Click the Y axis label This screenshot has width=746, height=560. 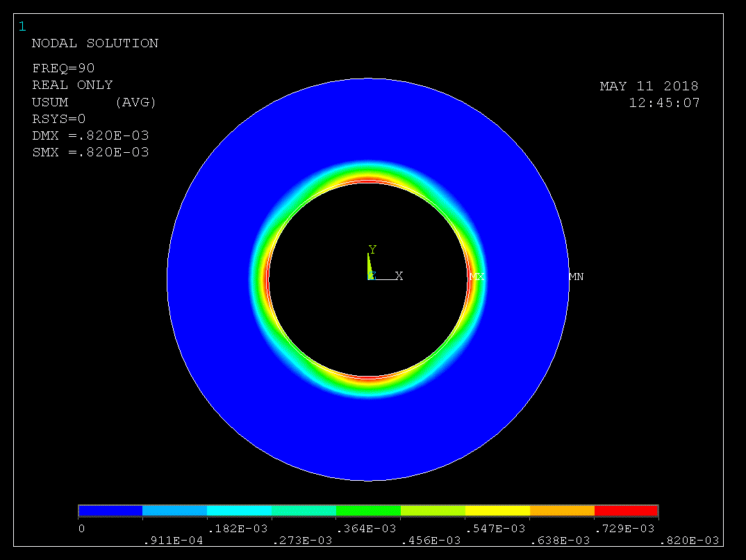coord(372,249)
